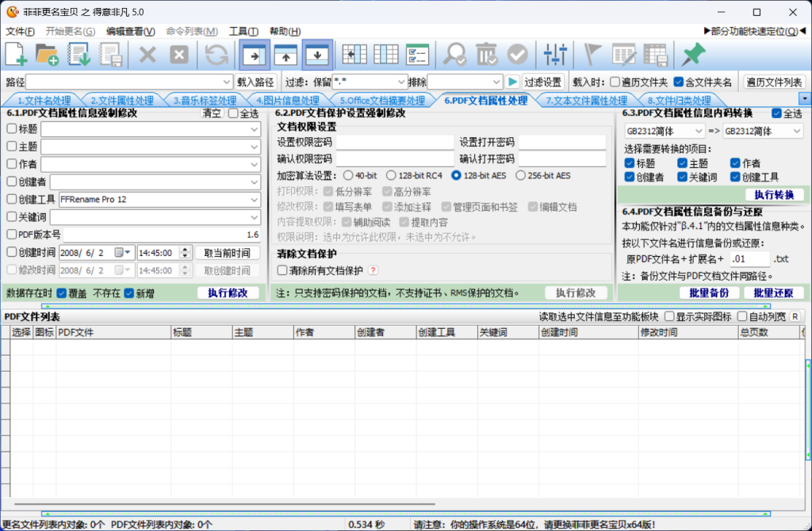Open the 路径 path combo box dropdown

click(x=227, y=82)
